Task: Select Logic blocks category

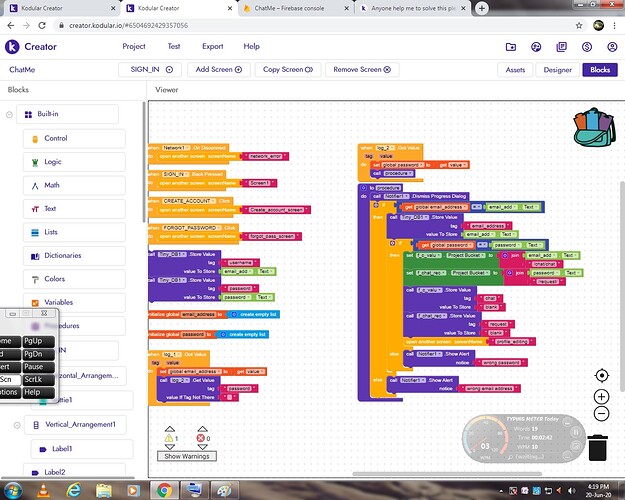Action: tap(75, 162)
